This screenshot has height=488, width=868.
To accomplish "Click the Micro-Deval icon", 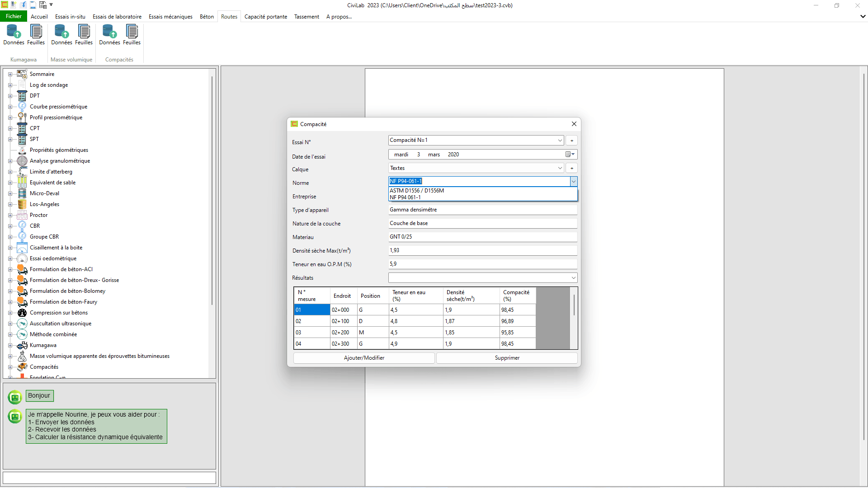I will point(22,193).
